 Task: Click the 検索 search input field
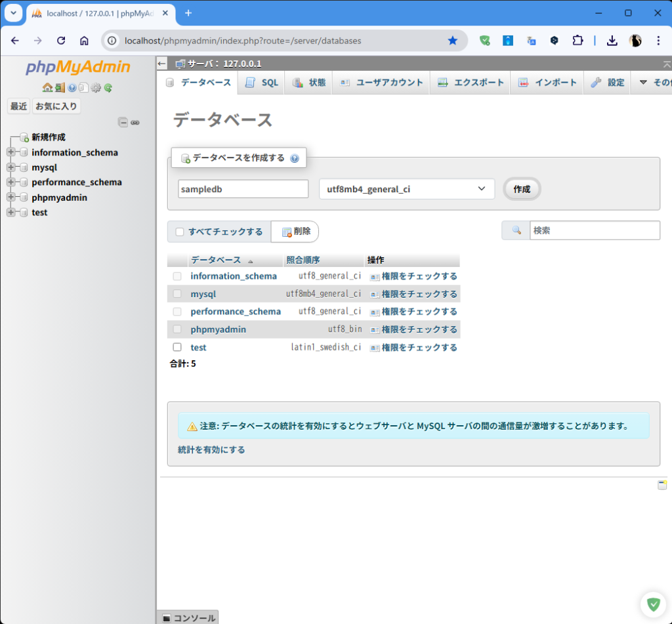click(x=594, y=230)
